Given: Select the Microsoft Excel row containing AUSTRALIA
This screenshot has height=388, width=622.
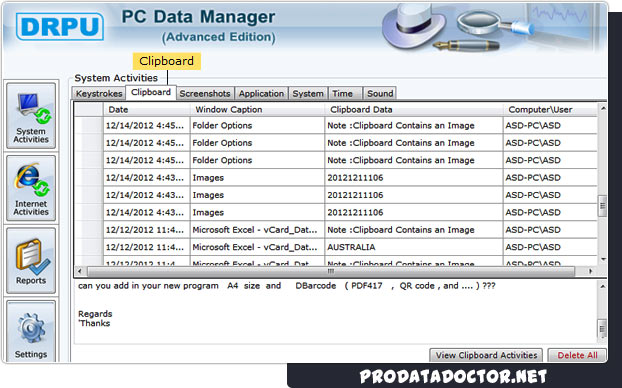Looking at the screenshot, I should (336, 247).
